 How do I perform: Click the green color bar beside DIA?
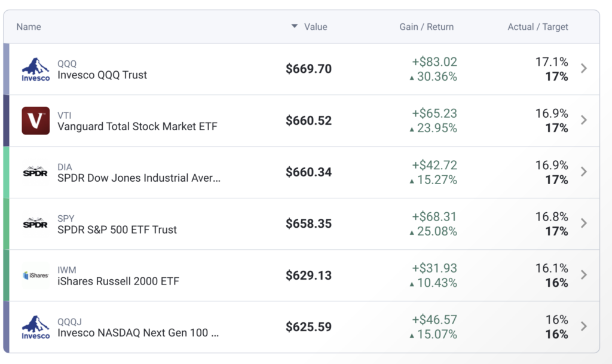tap(7, 172)
